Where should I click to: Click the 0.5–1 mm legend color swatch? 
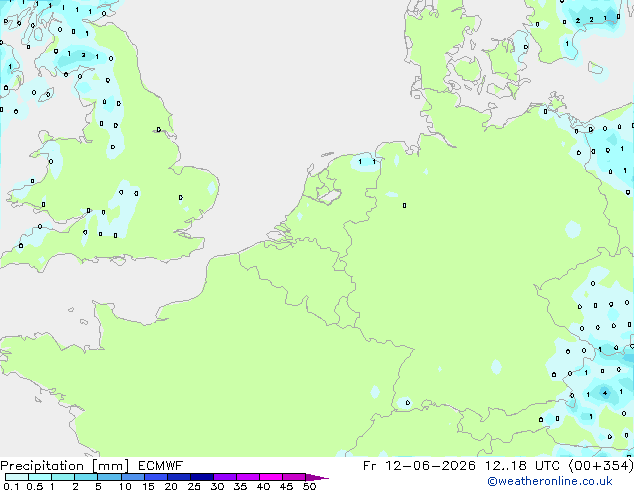pyautogui.click(x=40, y=477)
